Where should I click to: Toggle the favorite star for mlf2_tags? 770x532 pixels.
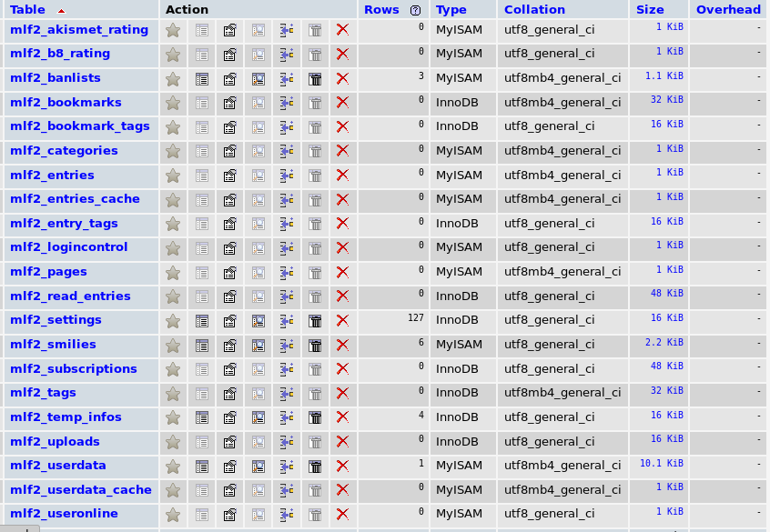coord(173,394)
